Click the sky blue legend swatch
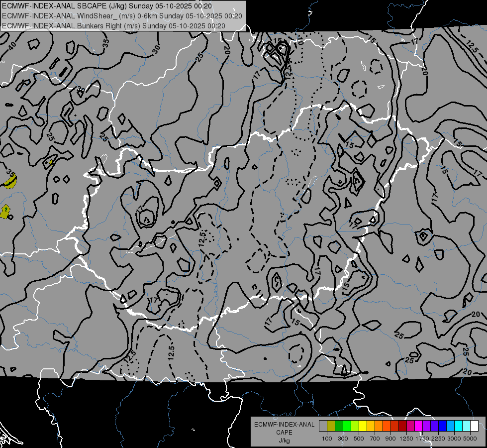487x448 pixels. (450, 426)
